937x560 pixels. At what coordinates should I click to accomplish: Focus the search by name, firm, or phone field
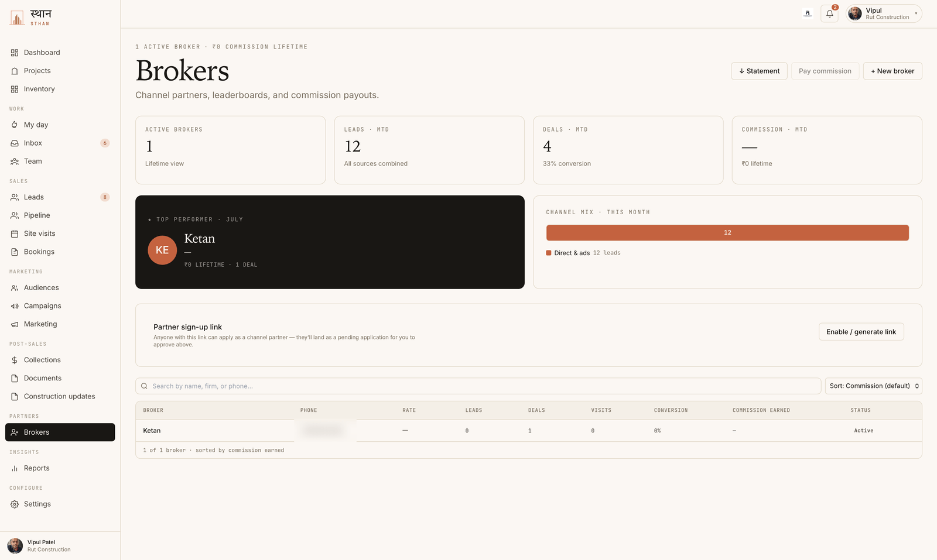coord(478,386)
